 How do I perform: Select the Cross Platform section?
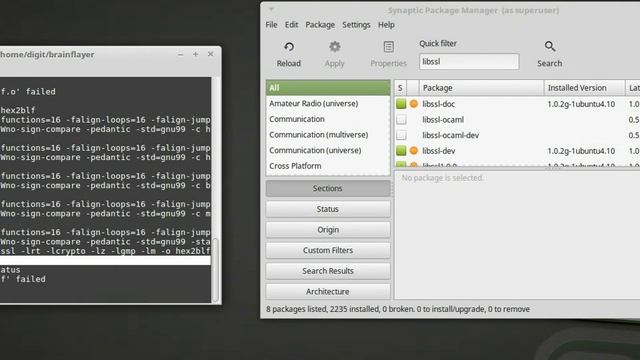[x=328, y=166]
